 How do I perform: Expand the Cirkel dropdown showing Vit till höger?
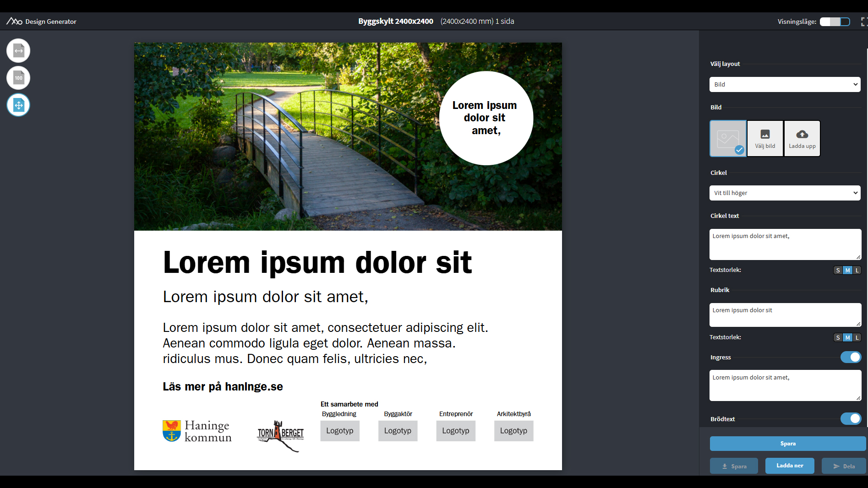coord(785,193)
